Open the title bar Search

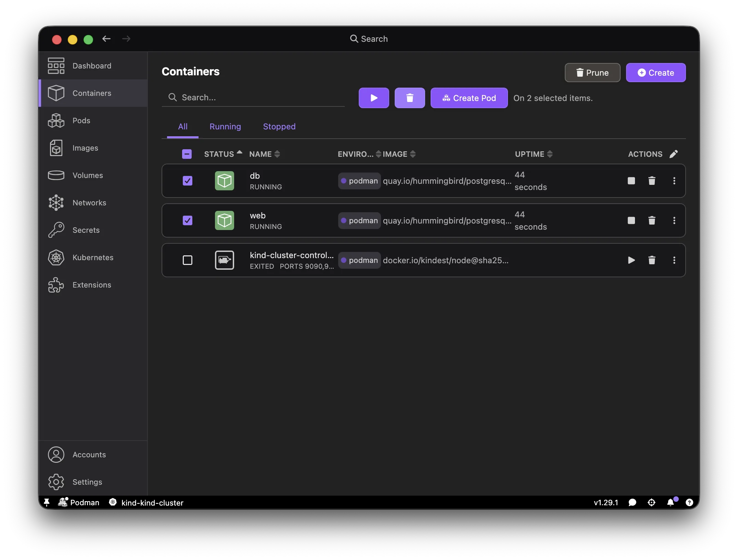tap(369, 39)
